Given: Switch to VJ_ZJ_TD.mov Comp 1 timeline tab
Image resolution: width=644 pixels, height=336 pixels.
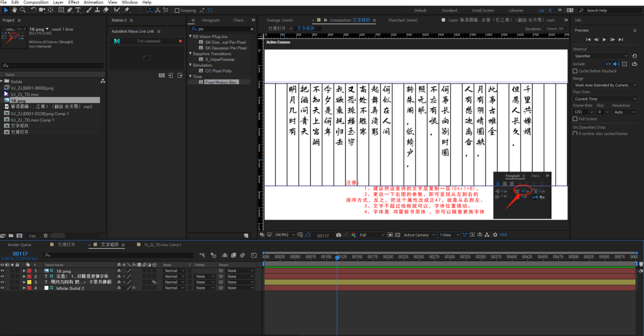Looking at the screenshot, I should 163,245.
